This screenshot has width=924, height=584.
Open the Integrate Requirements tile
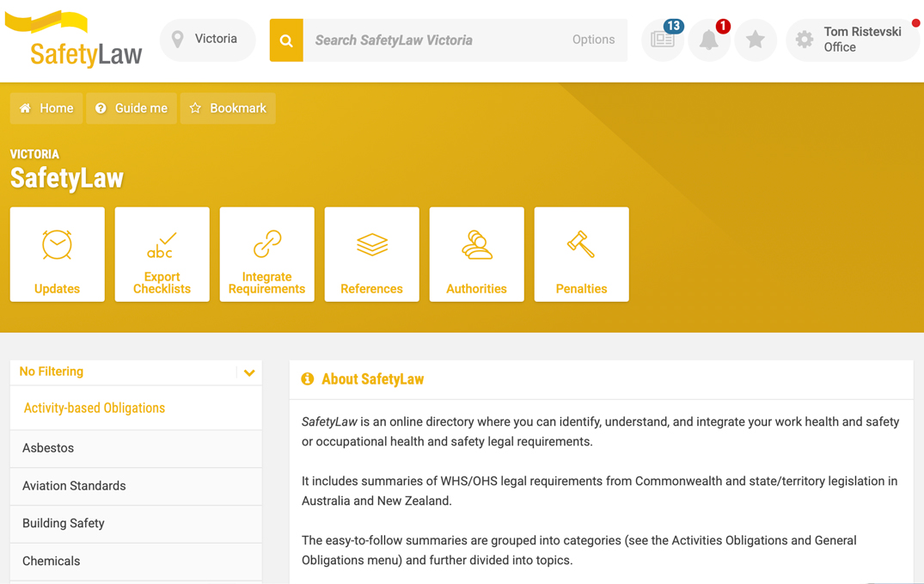click(267, 255)
